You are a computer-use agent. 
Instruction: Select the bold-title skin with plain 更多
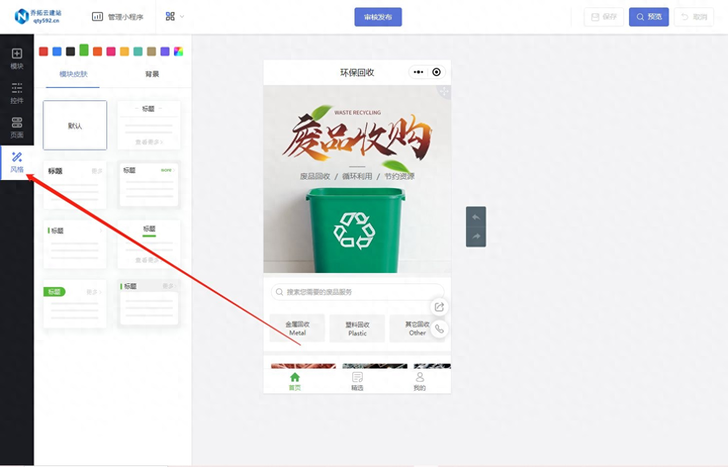coord(75,185)
